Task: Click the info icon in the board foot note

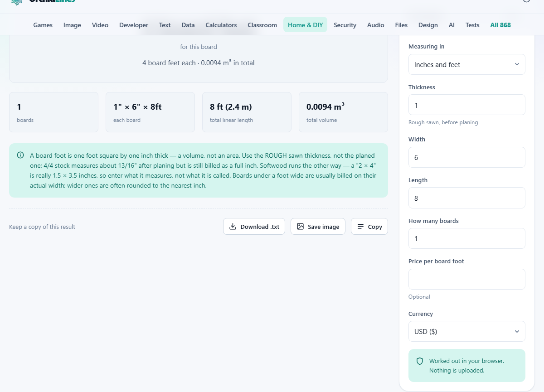Action: (x=20, y=155)
